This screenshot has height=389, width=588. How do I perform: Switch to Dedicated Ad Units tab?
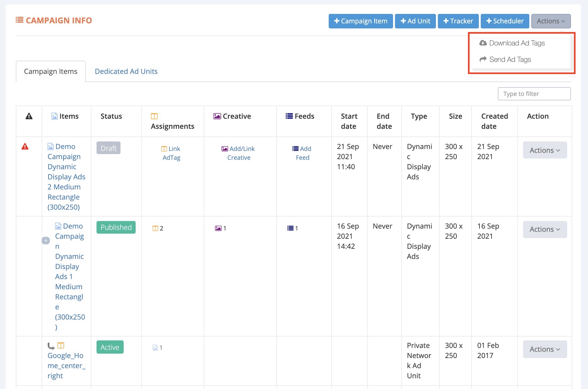126,71
